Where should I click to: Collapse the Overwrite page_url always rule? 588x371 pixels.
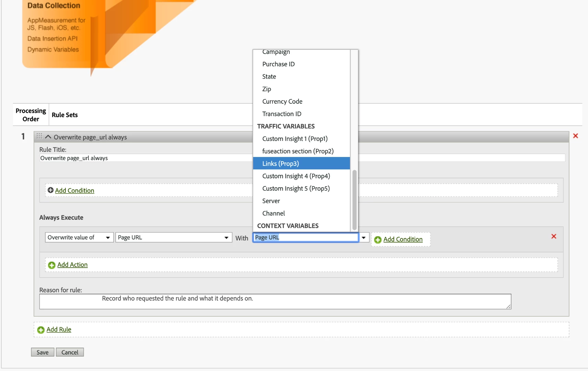tap(48, 137)
